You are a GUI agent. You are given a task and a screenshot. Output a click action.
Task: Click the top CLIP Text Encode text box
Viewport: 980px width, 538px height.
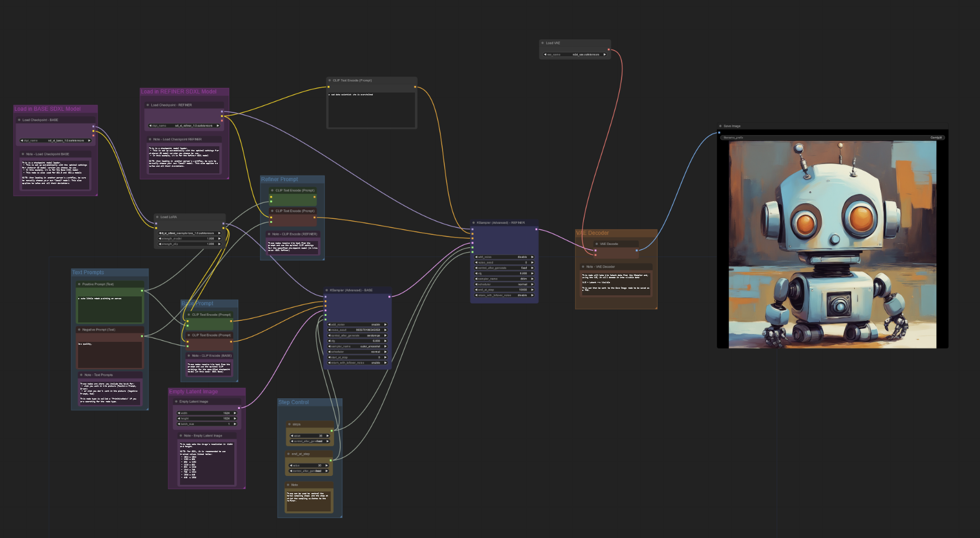(371, 110)
